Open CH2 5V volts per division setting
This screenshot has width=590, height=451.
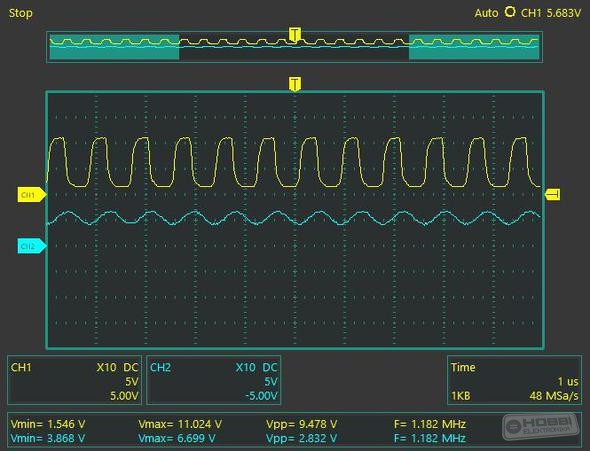tap(271, 381)
